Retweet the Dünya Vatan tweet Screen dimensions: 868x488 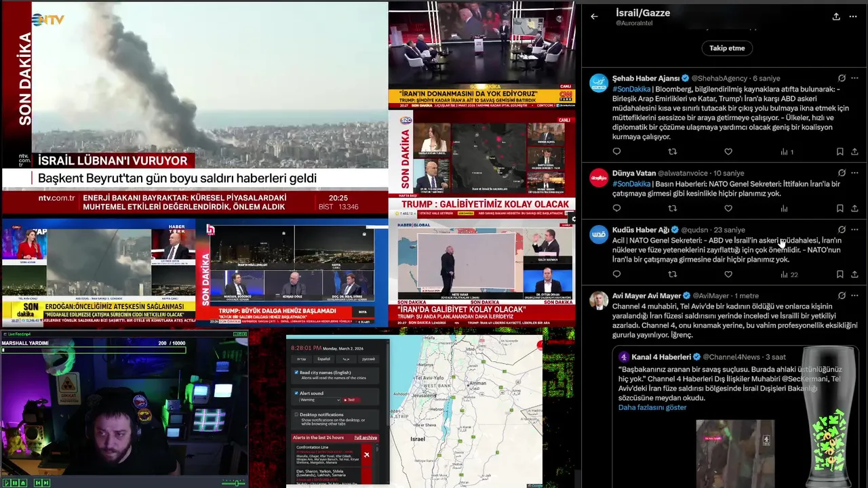(x=673, y=208)
